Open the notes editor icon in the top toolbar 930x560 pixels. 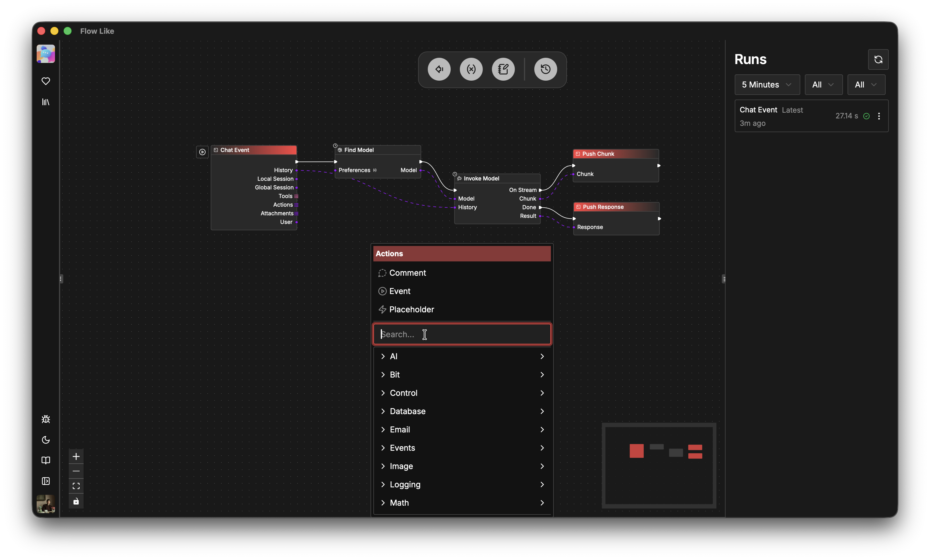503,69
